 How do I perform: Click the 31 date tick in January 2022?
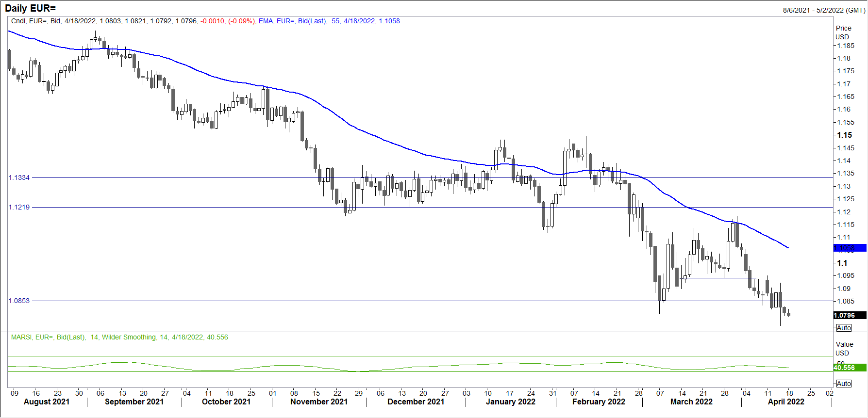click(552, 393)
